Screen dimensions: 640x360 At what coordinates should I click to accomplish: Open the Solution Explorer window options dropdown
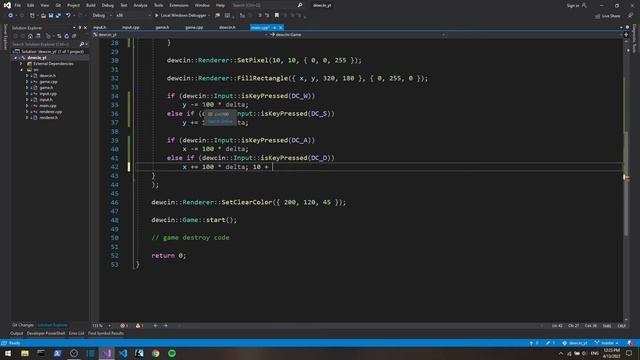74,28
